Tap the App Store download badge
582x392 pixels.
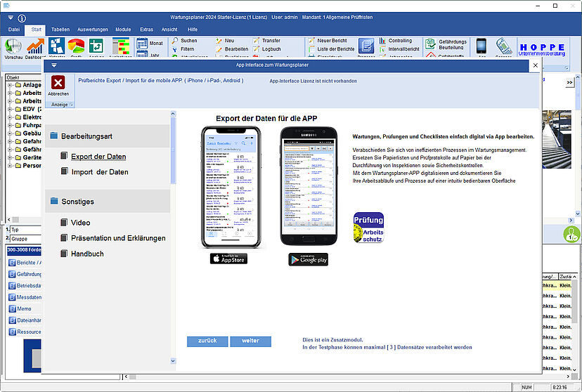[x=228, y=258]
